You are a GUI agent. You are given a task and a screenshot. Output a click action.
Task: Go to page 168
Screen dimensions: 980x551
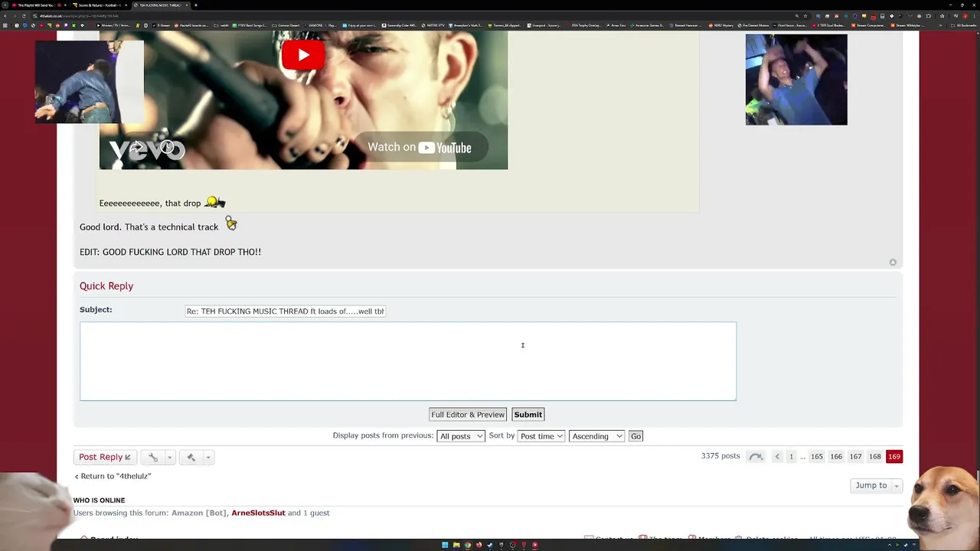[874, 457]
